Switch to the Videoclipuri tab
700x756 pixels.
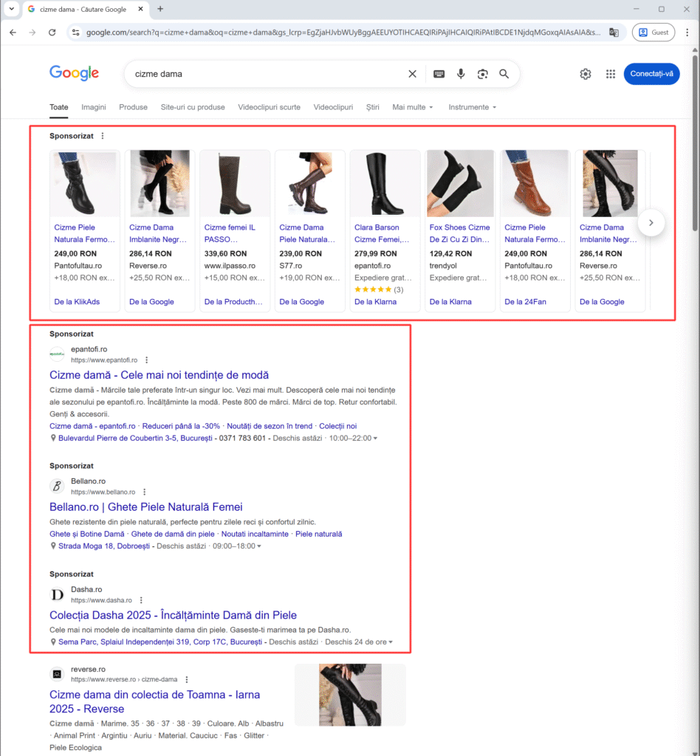point(333,107)
